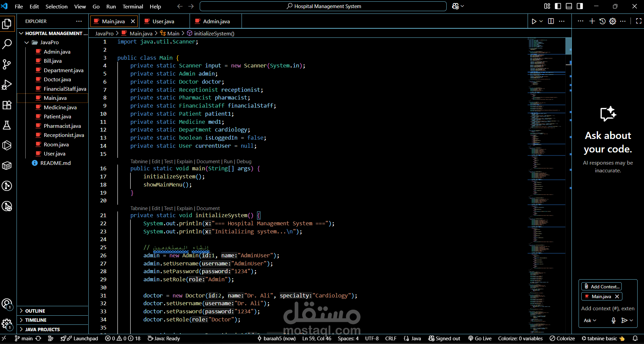Open the Ask mode dropdown in chat
The height and width of the screenshot is (344, 644).
pyautogui.click(x=590, y=320)
